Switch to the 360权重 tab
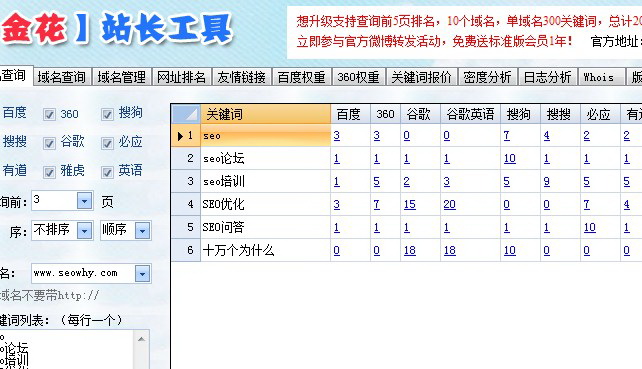Image resolution: width=642 pixels, height=369 pixels. (x=359, y=77)
